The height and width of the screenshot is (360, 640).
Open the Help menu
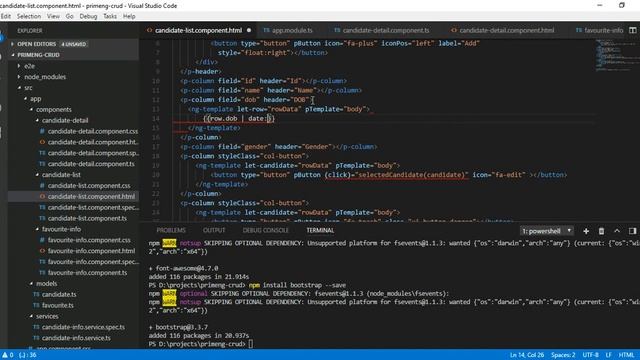pos(129,16)
